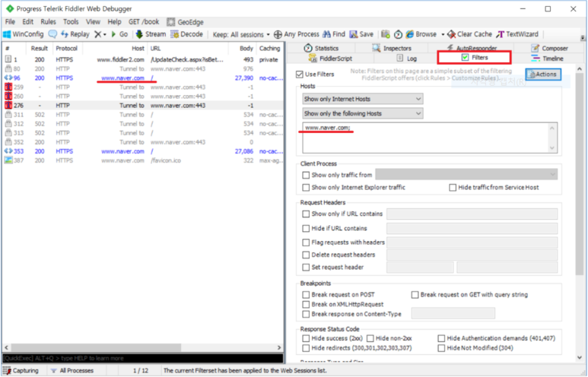Toggle the Decode toolbar option
Image resolution: width=588 pixels, height=377 pixels.
(187, 34)
